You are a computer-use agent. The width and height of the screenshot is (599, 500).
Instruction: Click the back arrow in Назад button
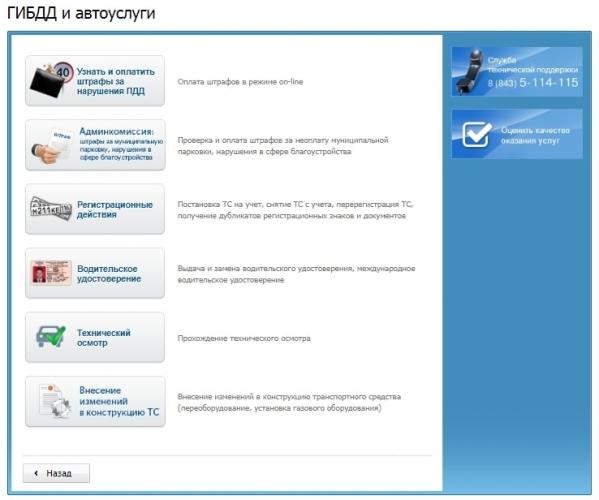36,473
